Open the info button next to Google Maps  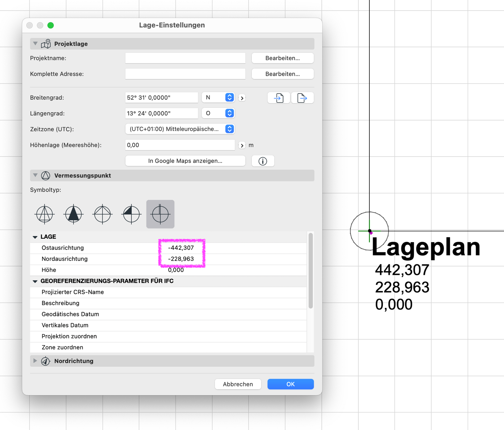tap(263, 161)
